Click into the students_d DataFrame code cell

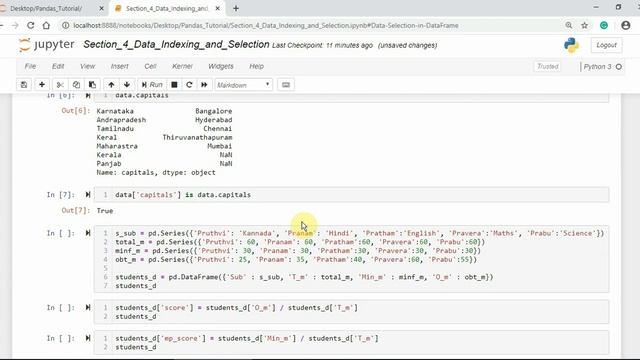pyautogui.click(x=351, y=259)
